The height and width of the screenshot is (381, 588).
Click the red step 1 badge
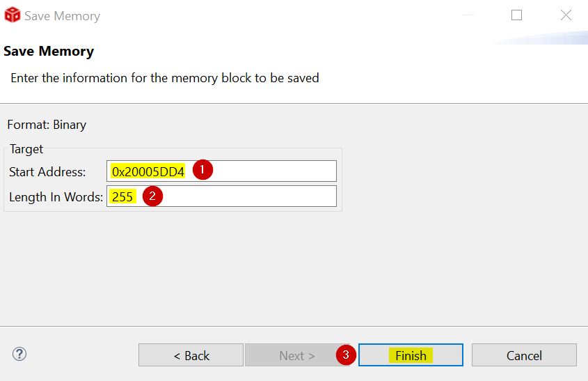point(202,170)
